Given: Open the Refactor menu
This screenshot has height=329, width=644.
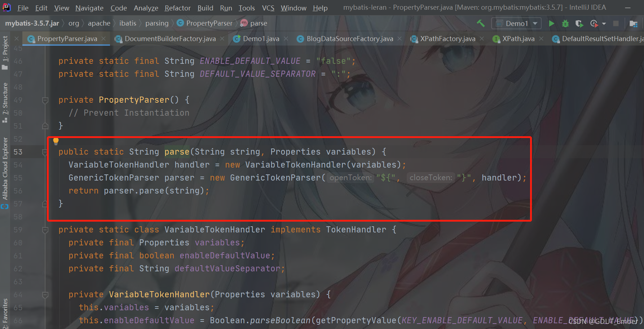Looking at the screenshot, I should (x=178, y=8).
